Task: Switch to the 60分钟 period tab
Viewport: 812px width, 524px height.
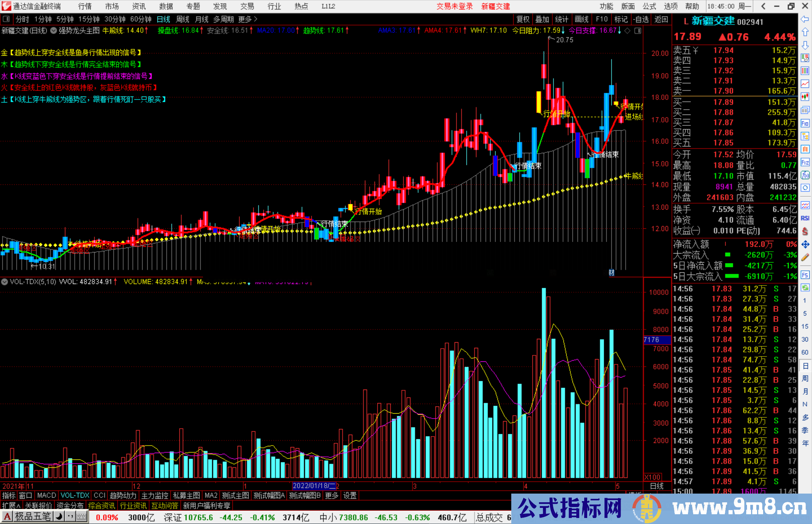Action: pos(141,19)
